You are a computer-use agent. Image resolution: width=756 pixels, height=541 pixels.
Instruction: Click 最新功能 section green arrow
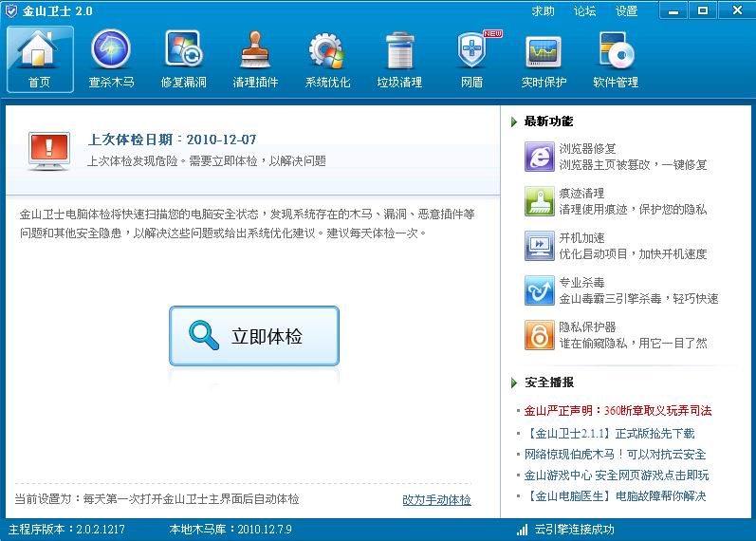(514, 121)
